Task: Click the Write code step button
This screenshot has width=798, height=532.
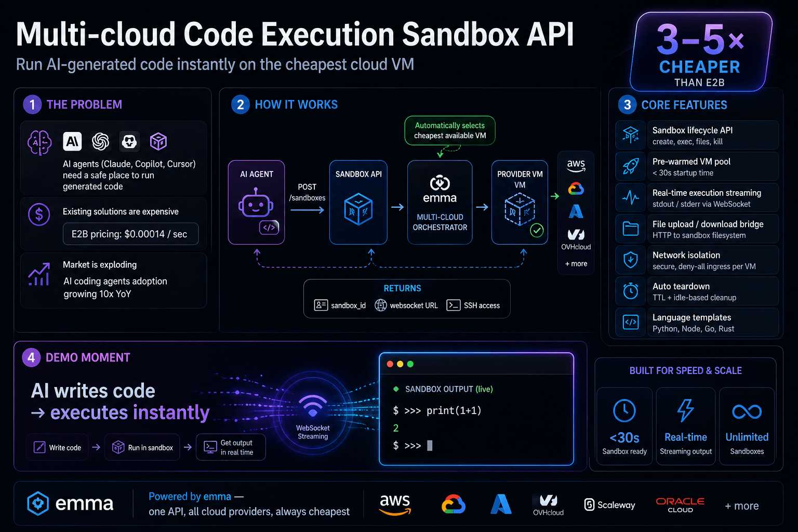Action: [57, 447]
